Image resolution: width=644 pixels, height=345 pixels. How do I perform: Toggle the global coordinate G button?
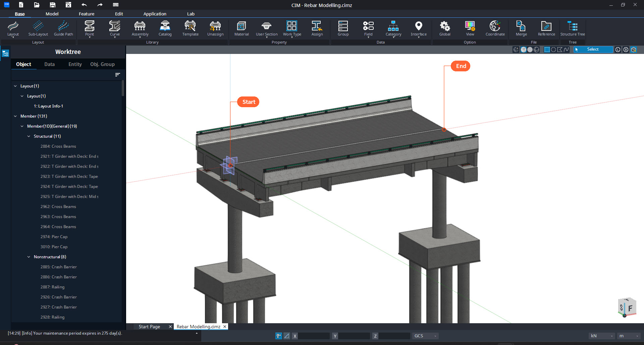pyautogui.click(x=626, y=50)
